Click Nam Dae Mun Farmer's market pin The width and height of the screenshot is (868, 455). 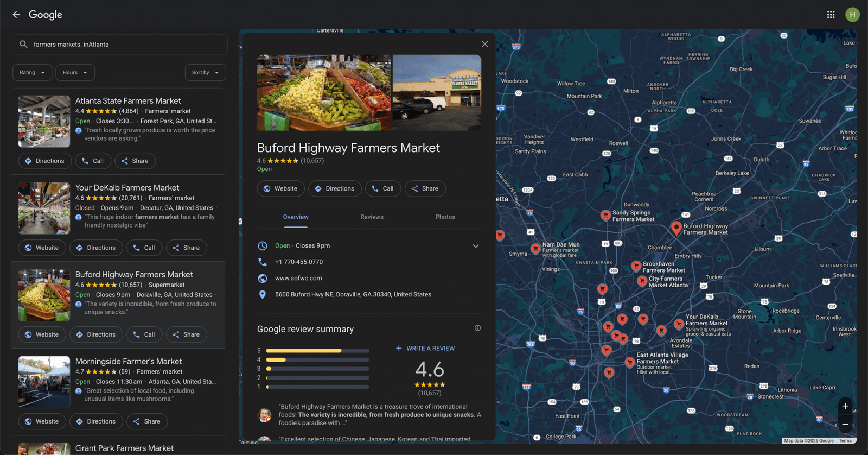(535, 249)
